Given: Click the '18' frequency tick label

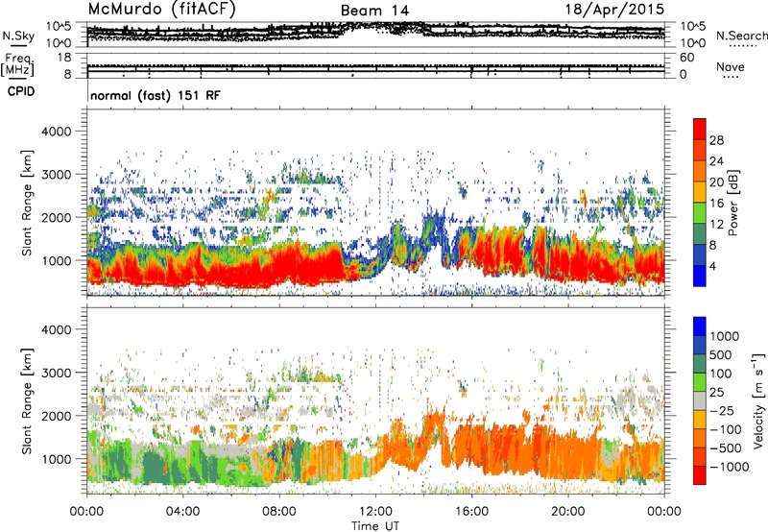Looking at the screenshot, I should click(63, 58).
